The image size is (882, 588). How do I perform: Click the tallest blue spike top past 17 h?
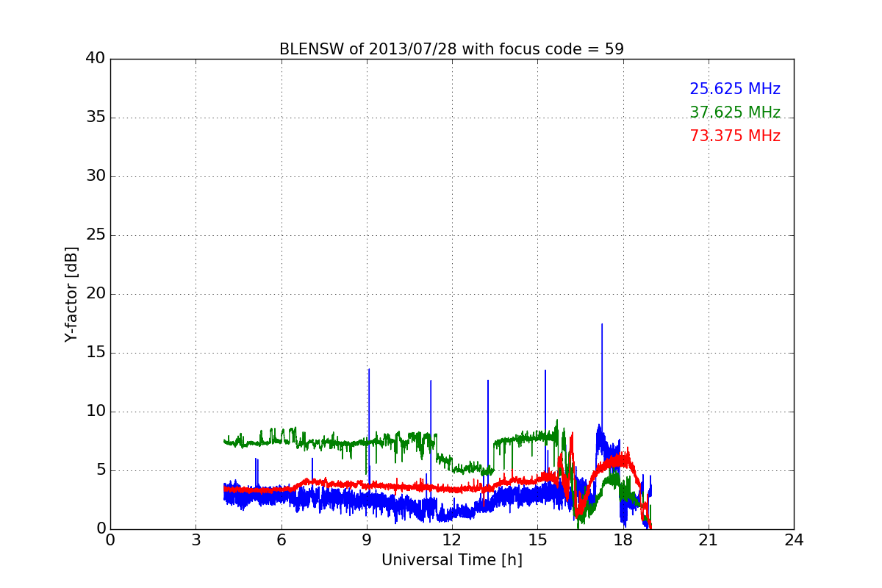click(602, 324)
